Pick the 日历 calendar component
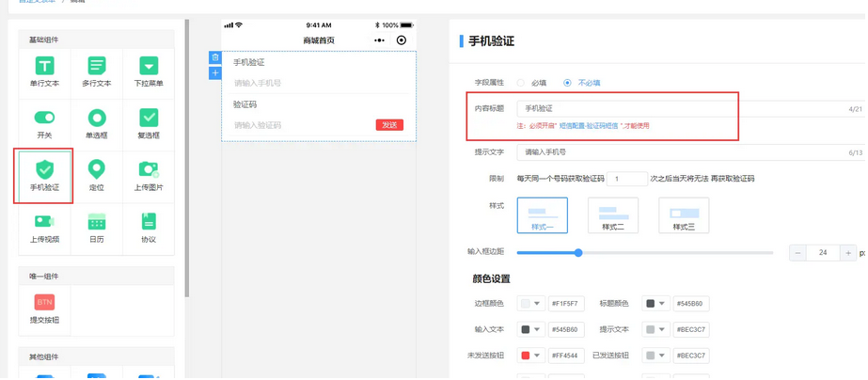The height and width of the screenshot is (380, 868). 96,223
